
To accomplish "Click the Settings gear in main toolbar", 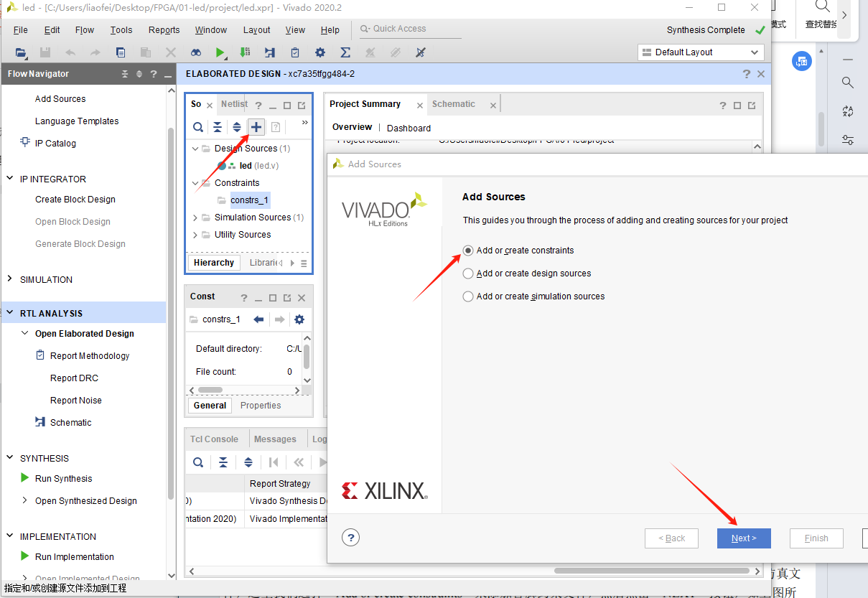I will coord(320,52).
